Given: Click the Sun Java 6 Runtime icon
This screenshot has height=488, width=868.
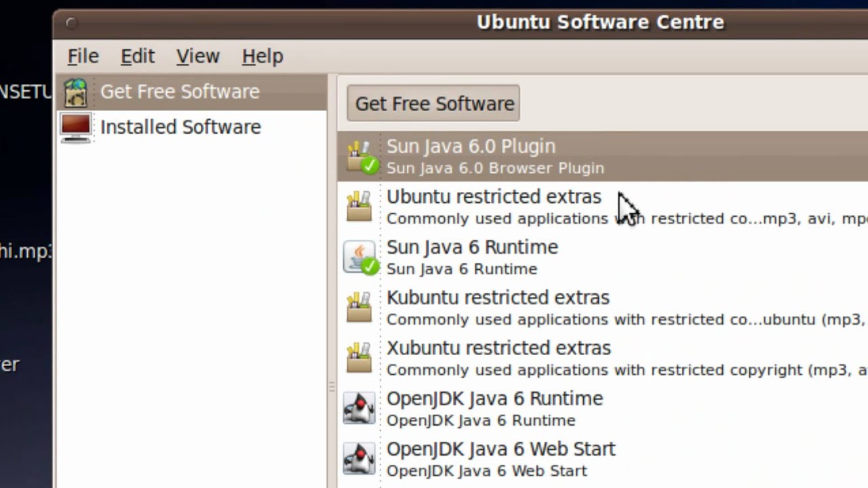Looking at the screenshot, I should click(x=360, y=258).
